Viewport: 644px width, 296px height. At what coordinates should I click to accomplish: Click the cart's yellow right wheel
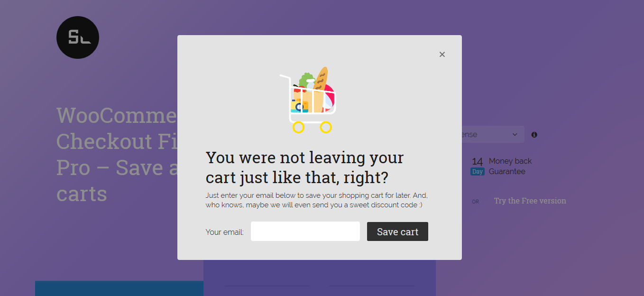[x=325, y=127]
